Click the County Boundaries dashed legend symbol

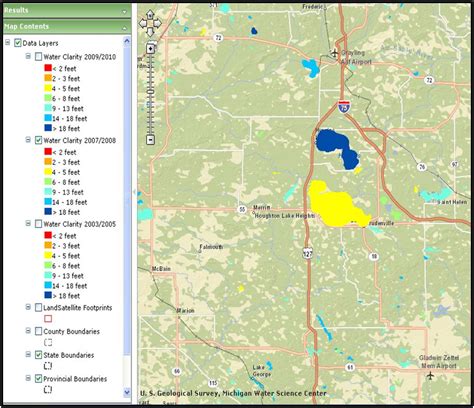click(48, 342)
